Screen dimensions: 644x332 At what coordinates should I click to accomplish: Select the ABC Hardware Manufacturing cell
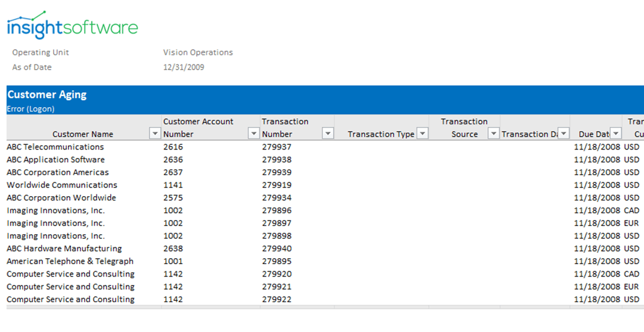coord(64,249)
